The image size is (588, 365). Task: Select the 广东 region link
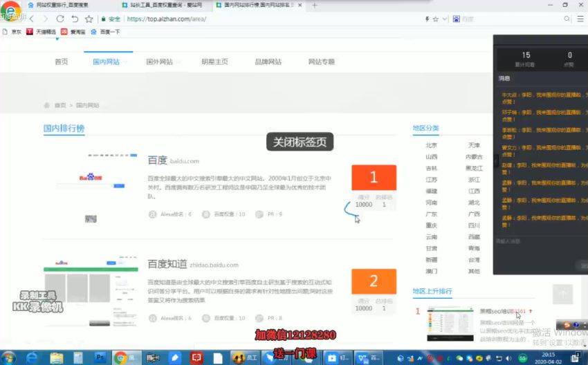[431, 214]
